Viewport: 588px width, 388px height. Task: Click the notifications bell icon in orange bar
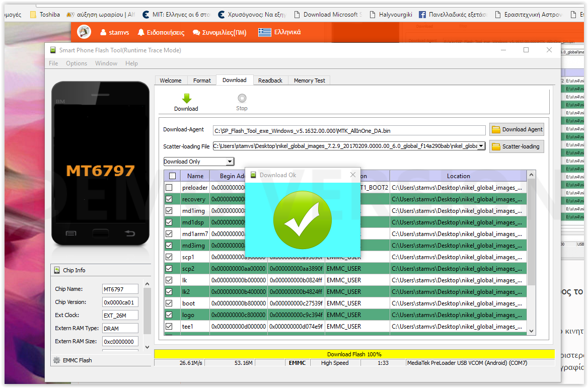(140, 32)
